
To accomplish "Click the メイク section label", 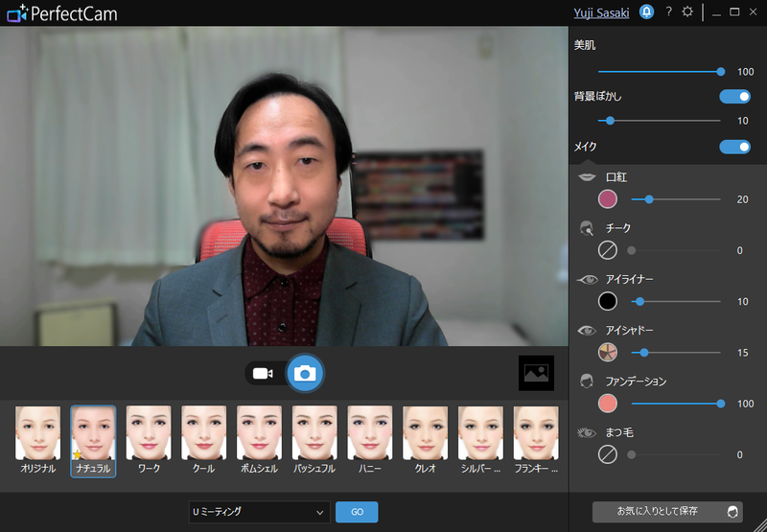I will coord(585,147).
